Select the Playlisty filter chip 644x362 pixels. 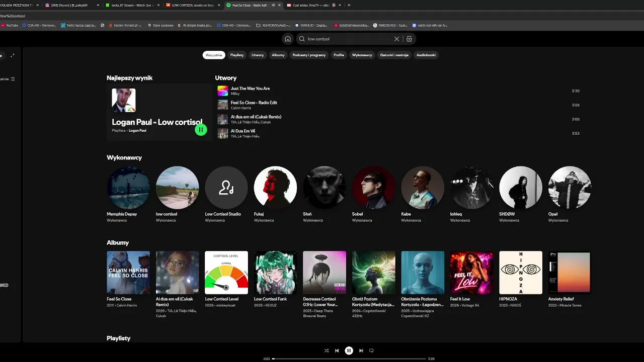point(237,55)
